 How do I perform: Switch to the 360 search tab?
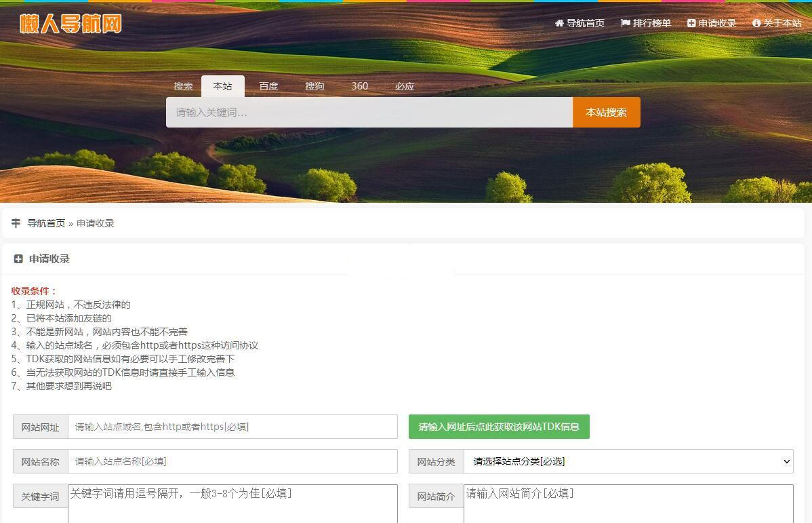click(x=359, y=86)
